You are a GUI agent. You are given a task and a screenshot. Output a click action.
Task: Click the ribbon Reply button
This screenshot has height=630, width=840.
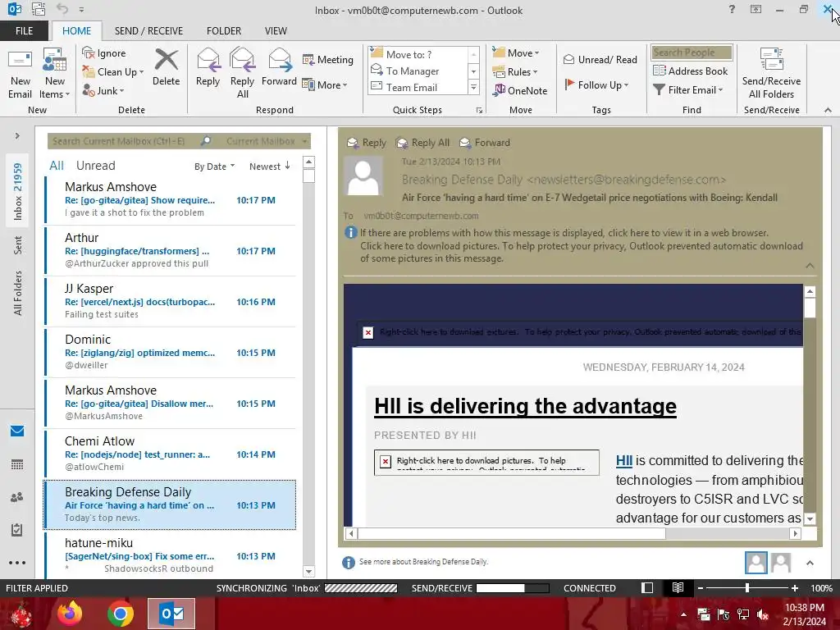coord(208,67)
